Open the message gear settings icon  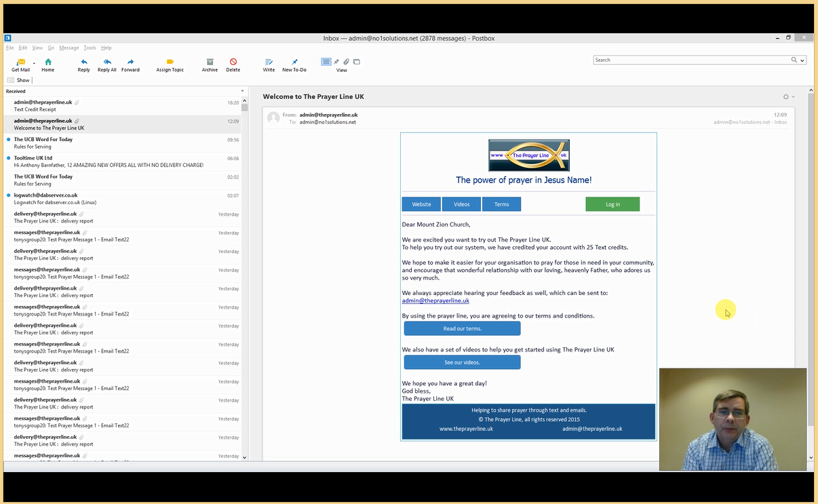(x=786, y=97)
